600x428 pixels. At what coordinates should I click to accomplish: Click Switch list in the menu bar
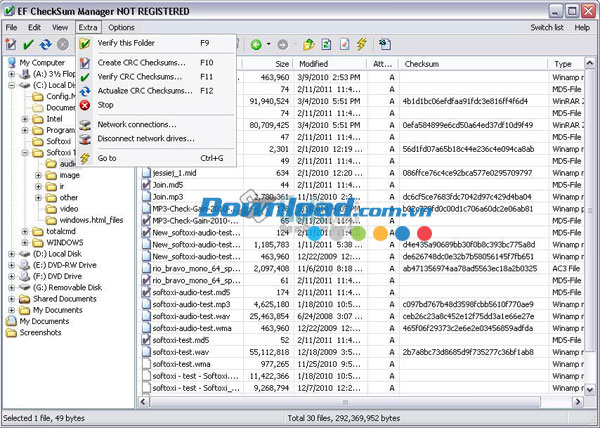click(547, 28)
